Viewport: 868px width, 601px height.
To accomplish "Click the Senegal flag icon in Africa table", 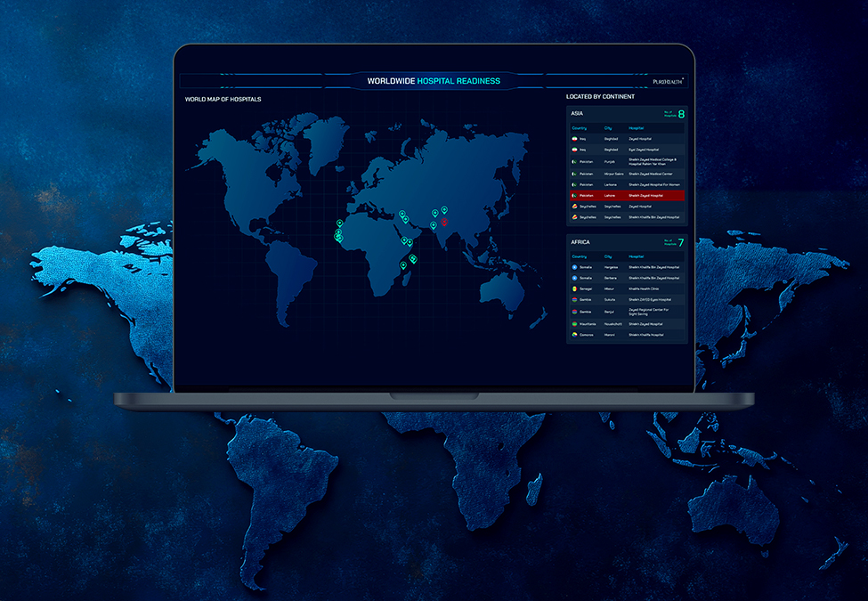I will coord(574,289).
